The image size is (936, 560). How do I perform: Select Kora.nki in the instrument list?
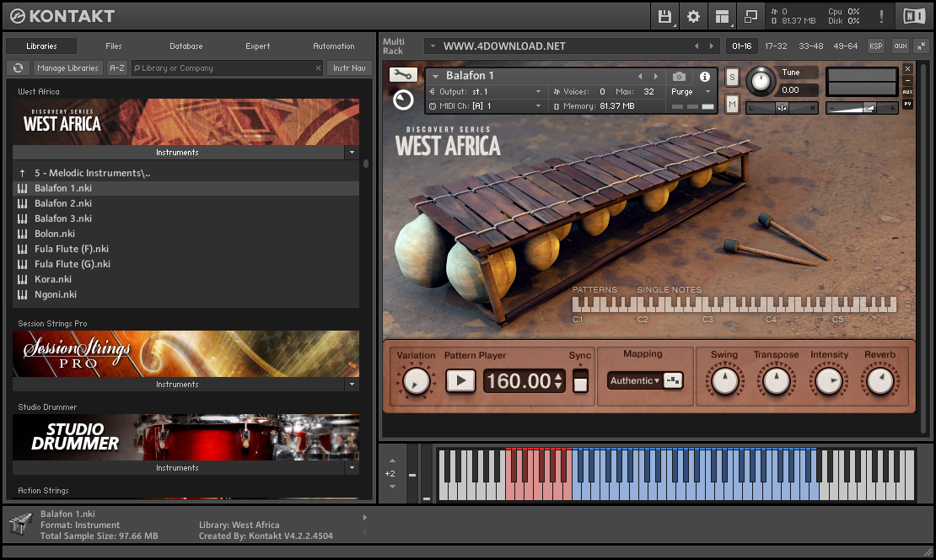coord(53,279)
